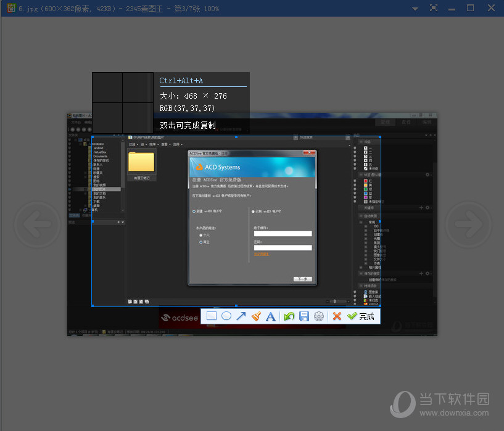Pick the arrow drawing tool
504x431 pixels.
(x=241, y=316)
